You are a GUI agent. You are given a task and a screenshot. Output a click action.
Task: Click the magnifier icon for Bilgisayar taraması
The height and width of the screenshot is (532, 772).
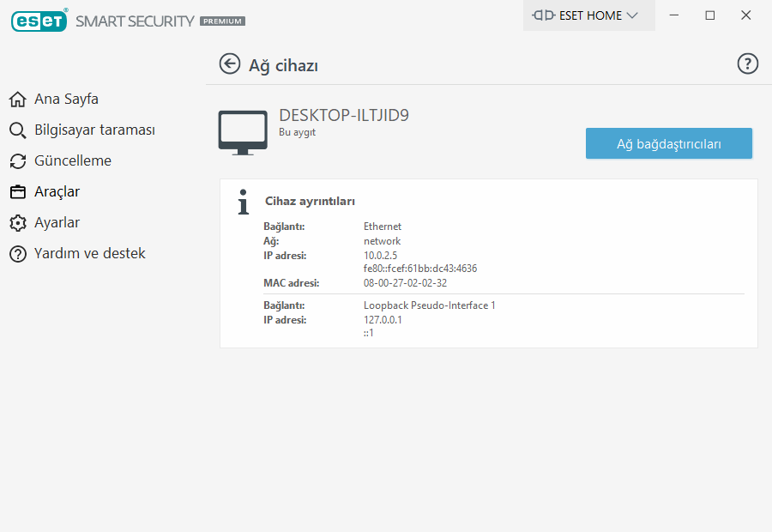(x=17, y=130)
